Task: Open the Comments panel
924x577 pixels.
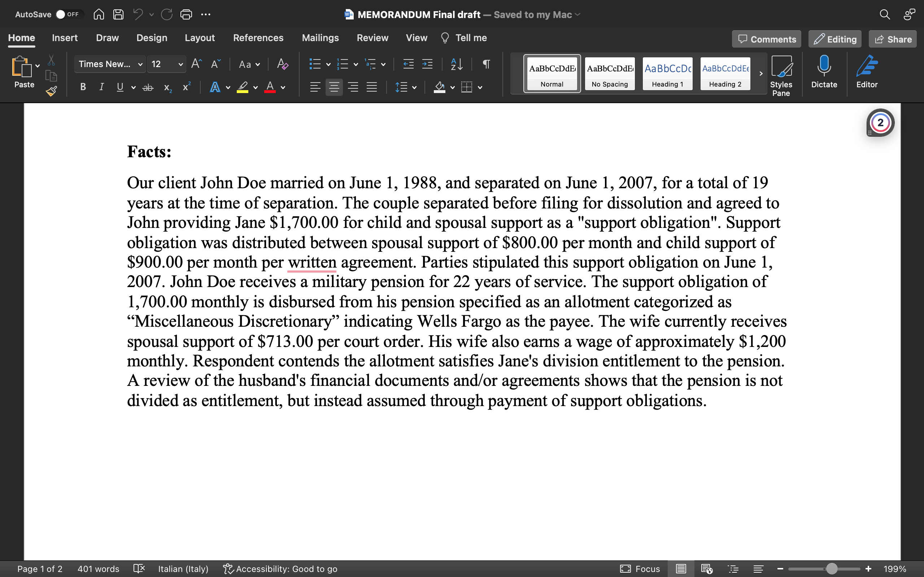Action: (x=766, y=39)
